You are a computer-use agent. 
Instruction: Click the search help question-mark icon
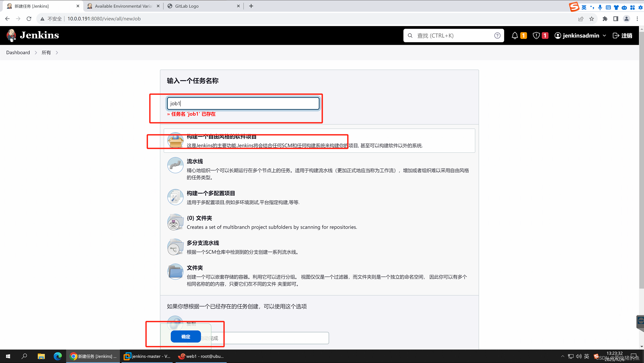click(x=497, y=36)
